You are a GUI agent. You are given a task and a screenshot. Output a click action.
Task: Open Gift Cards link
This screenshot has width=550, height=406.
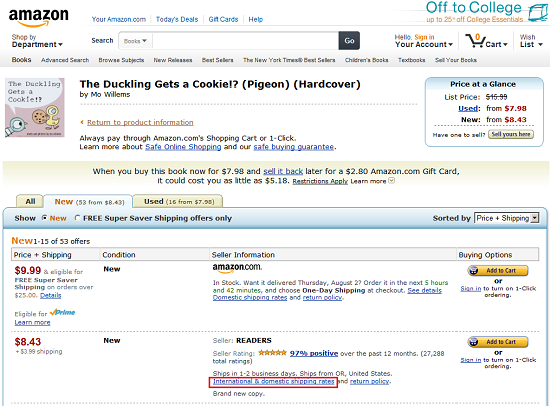[x=223, y=19]
